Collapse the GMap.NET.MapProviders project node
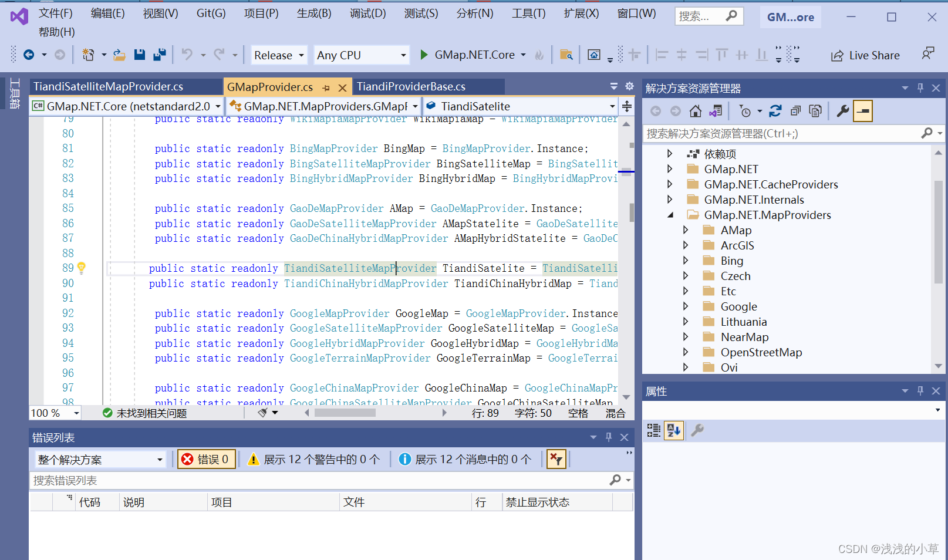This screenshot has height=560, width=948. [670, 215]
